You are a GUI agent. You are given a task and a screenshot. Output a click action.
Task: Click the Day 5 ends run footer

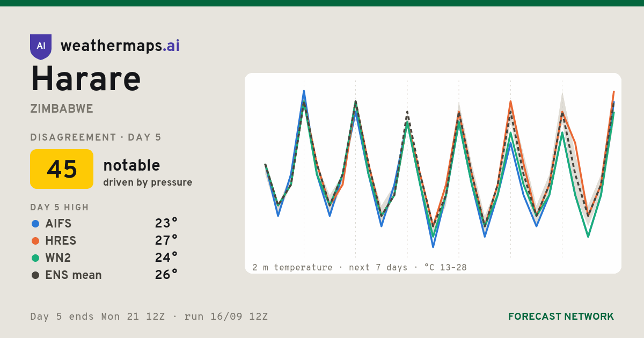(x=149, y=317)
